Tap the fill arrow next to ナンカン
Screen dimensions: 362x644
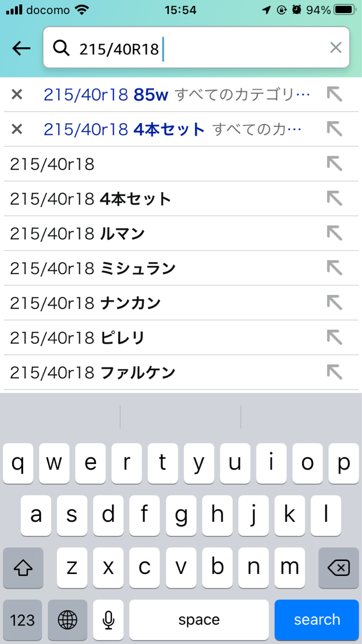click(x=334, y=302)
